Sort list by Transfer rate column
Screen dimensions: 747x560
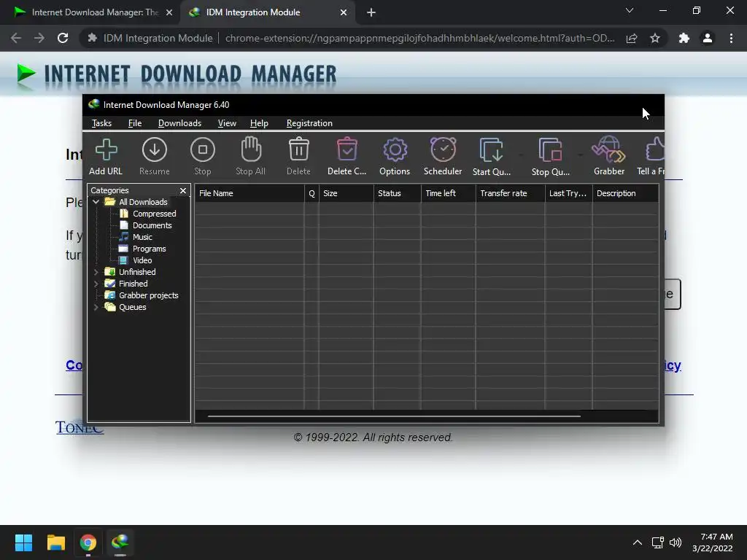[x=510, y=193]
